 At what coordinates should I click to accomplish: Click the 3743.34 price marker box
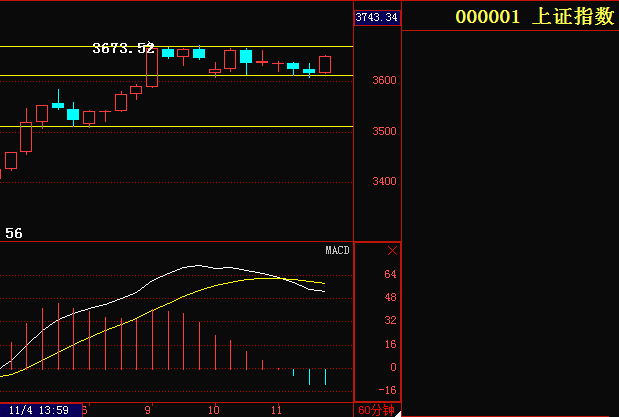click(377, 17)
